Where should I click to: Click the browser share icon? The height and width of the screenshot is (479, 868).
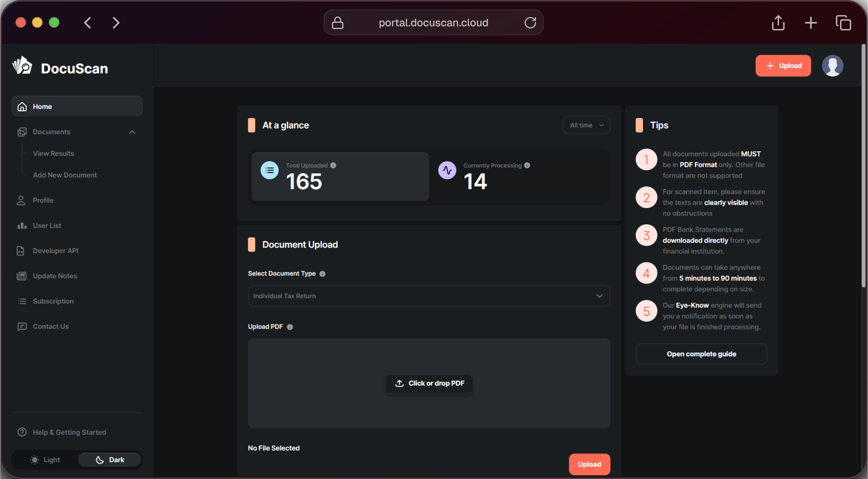[778, 23]
